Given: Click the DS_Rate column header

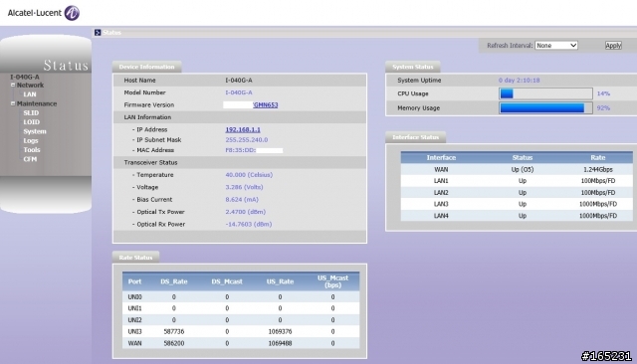Looking at the screenshot, I should coord(174,281).
